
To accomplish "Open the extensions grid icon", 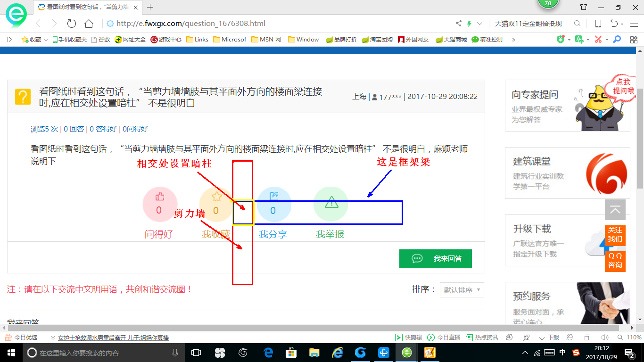I will [634, 40].
